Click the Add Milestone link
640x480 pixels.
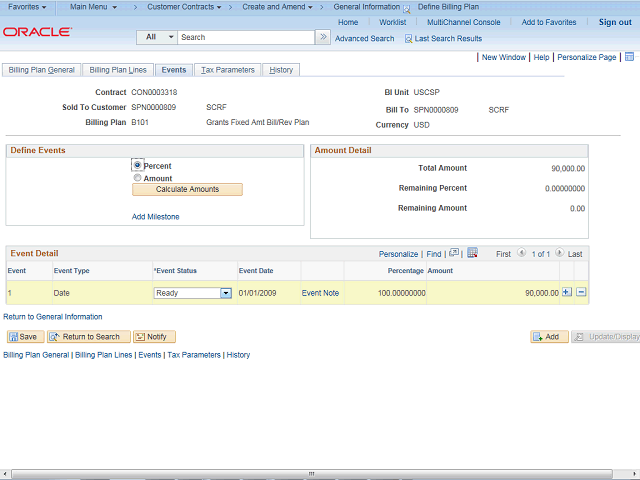[x=156, y=217]
